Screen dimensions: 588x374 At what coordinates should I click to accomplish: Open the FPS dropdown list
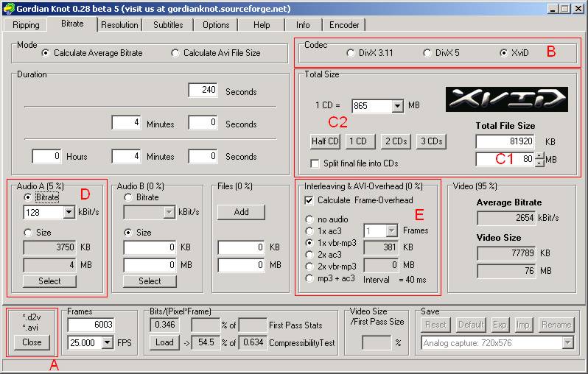[x=109, y=342]
